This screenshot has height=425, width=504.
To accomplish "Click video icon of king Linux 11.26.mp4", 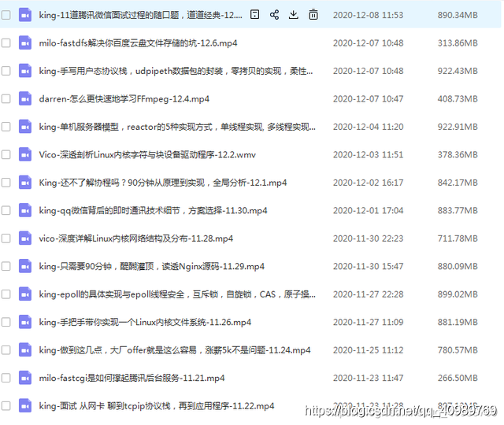I will pyautogui.click(x=25, y=322).
